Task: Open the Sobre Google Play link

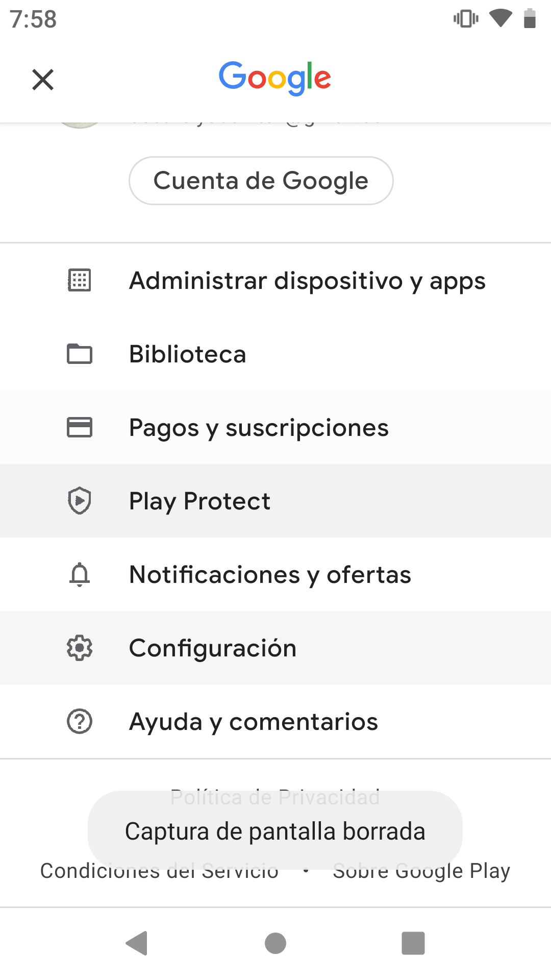Action: point(421,871)
